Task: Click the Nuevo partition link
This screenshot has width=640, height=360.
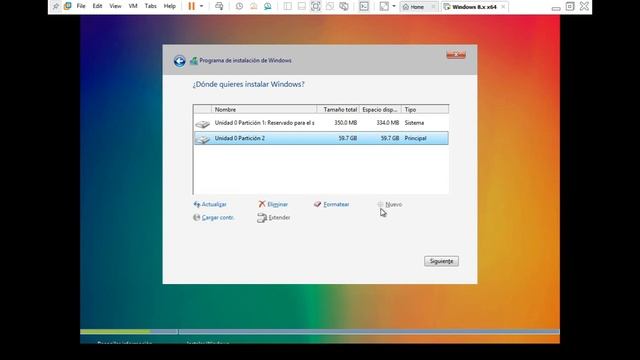Action: (390, 204)
